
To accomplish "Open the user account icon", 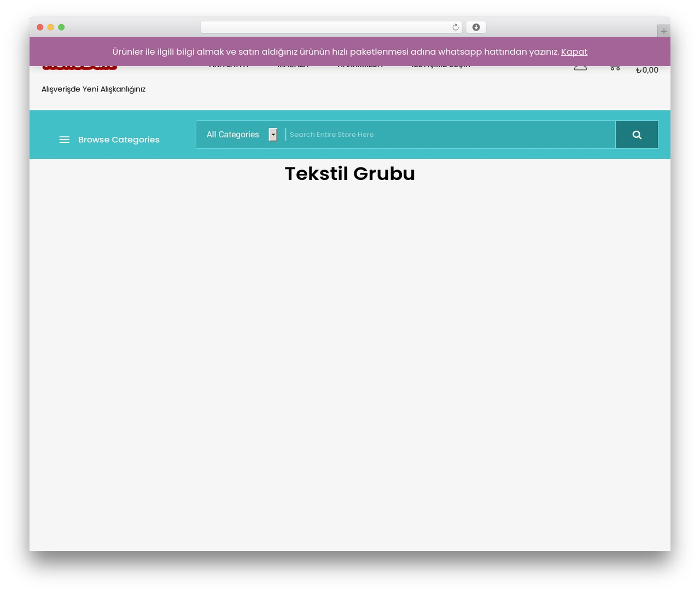I will click(580, 68).
